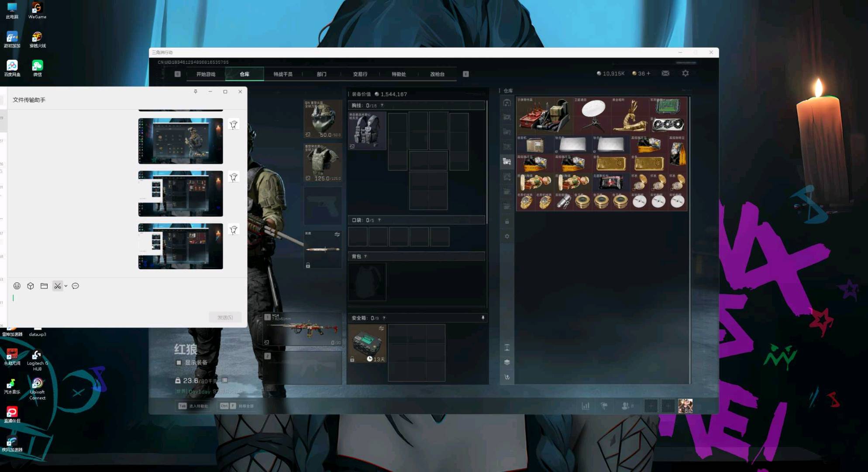Select the first warehouse sidebar category icon
This screenshot has width=868, height=472.
(x=507, y=103)
